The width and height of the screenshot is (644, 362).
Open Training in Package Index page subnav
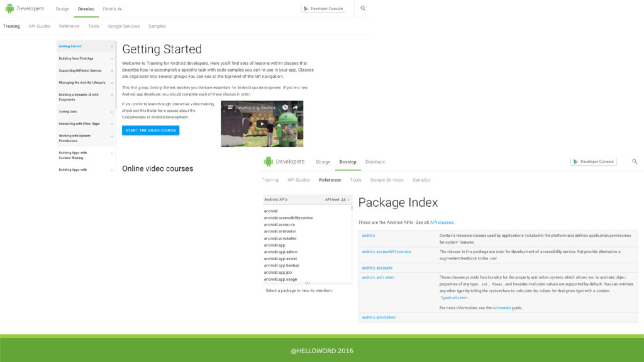click(270, 180)
